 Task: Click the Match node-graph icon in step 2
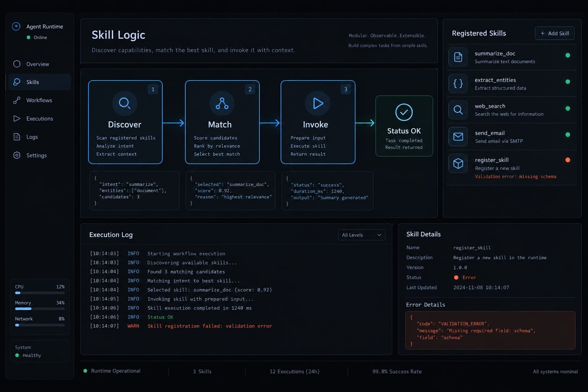[222, 103]
